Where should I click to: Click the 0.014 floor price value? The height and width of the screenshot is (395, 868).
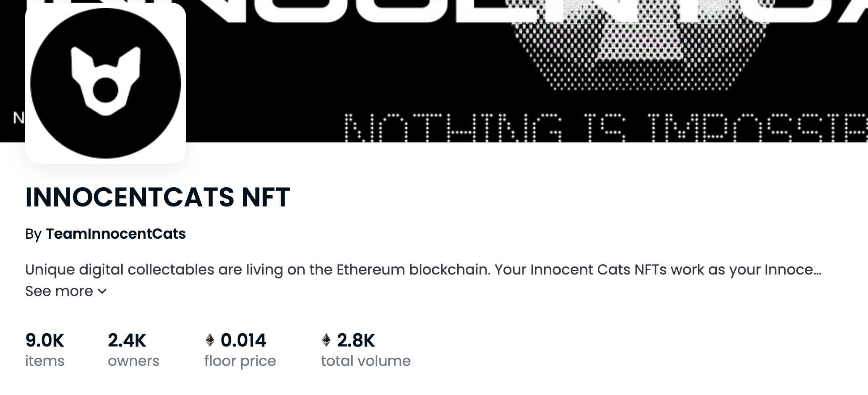pyautogui.click(x=243, y=340)
